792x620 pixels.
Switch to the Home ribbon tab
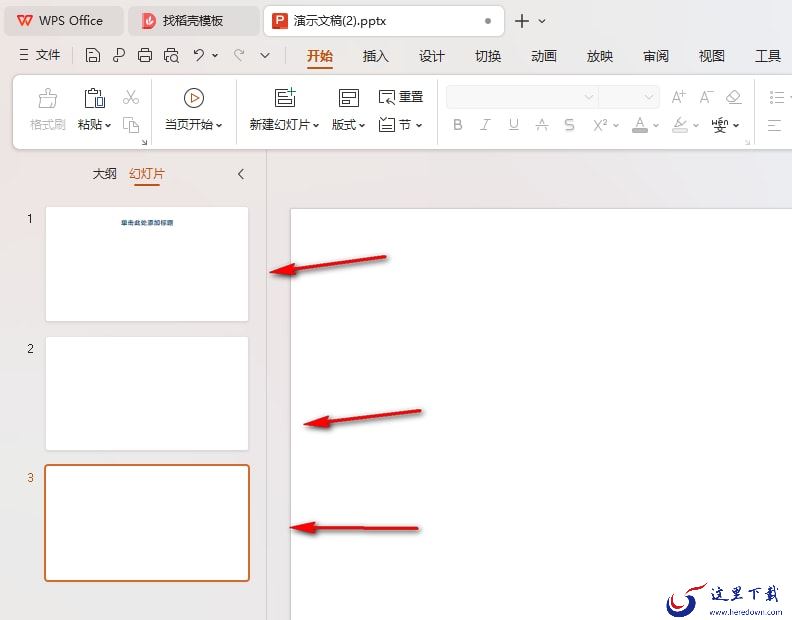[320, 56]
